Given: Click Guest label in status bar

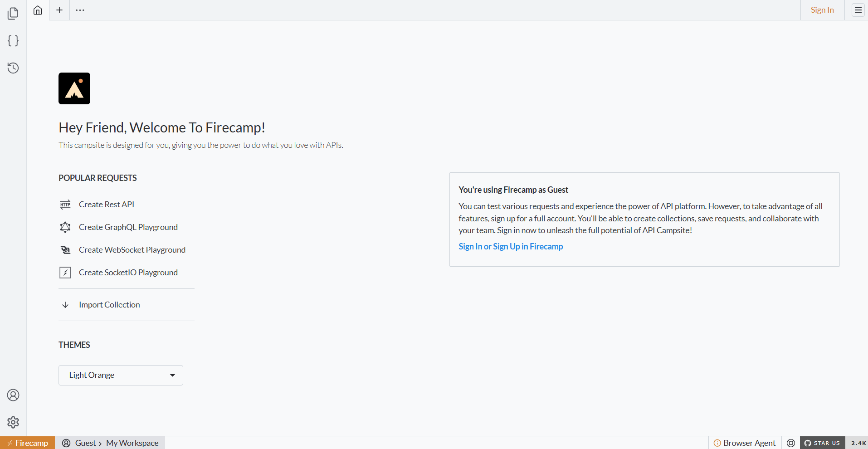Looking at the screenshot, I should point(85,443).
